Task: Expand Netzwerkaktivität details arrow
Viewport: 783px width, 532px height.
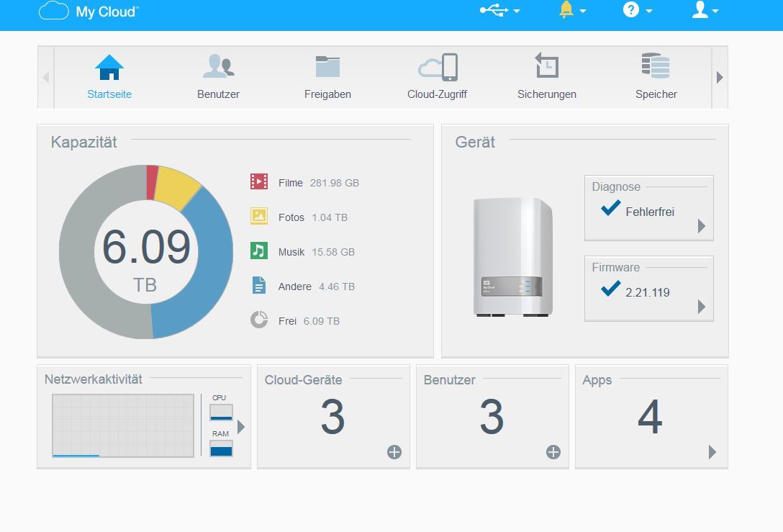Action: [241, 427]
